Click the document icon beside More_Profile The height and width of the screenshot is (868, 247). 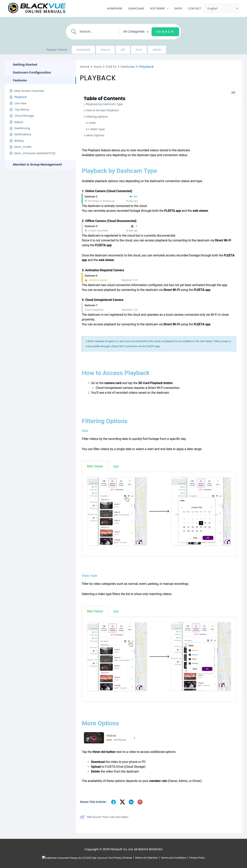point(11,147)
